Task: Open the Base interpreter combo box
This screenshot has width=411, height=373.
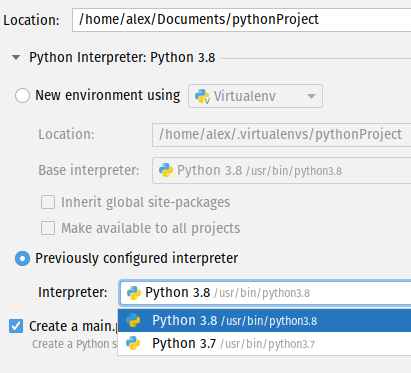Action: pos(282,171)
